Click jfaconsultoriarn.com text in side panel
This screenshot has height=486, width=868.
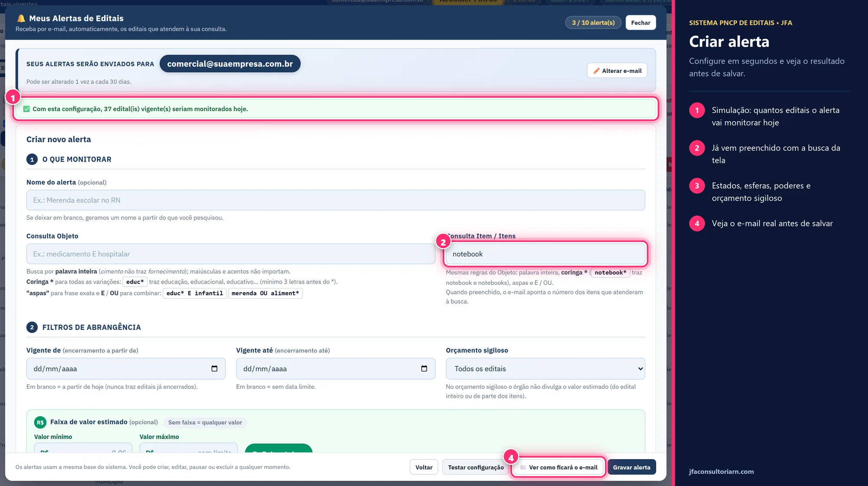(721, 472)
